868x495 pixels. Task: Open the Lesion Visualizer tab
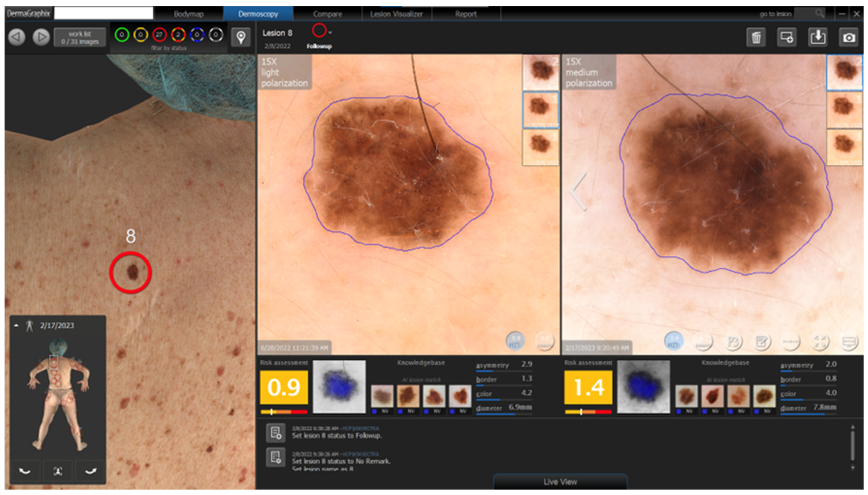[x=396, y=14]
